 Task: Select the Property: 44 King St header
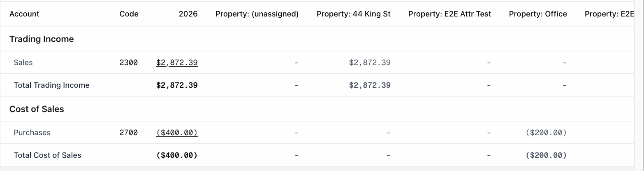pyautogui.click(x=354, y=14)
